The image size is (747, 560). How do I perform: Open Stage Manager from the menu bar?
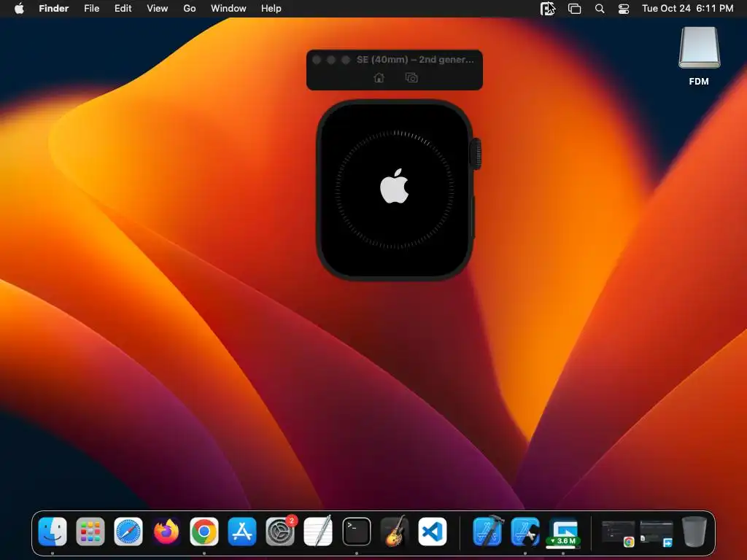point(575,9)
